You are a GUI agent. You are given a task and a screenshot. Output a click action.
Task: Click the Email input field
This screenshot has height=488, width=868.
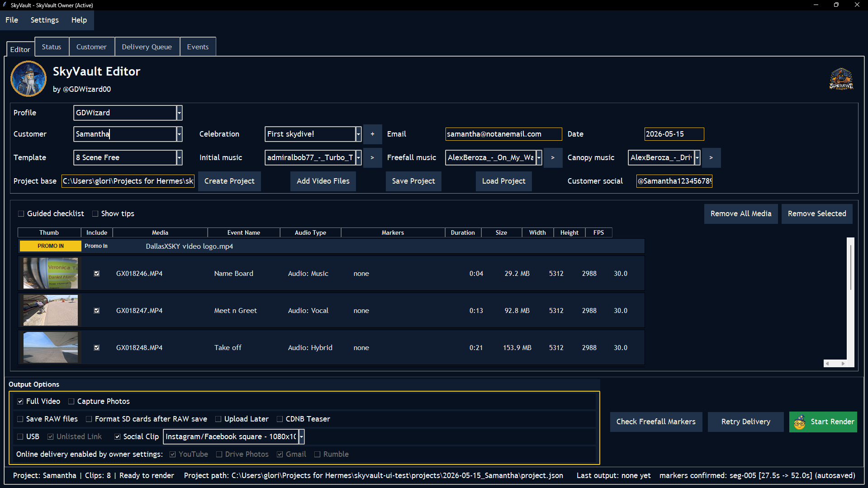coord(503,134)
